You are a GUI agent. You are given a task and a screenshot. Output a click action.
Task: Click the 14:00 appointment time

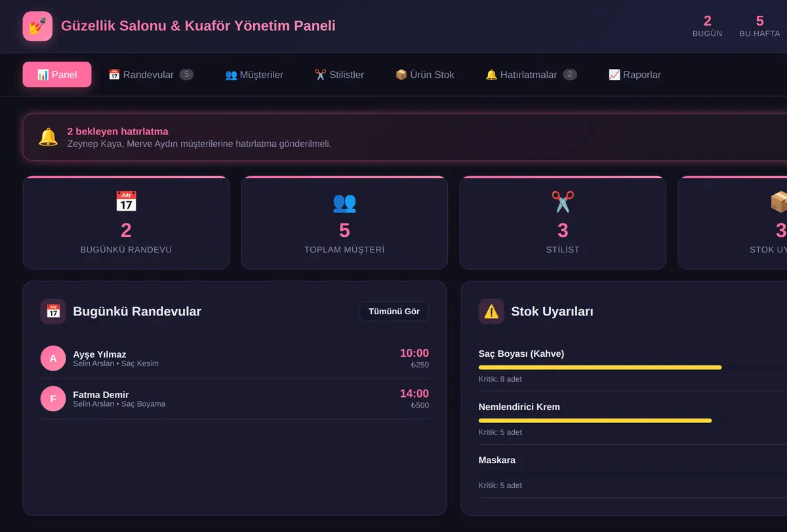pyautogui.click(x=414, y=394)
